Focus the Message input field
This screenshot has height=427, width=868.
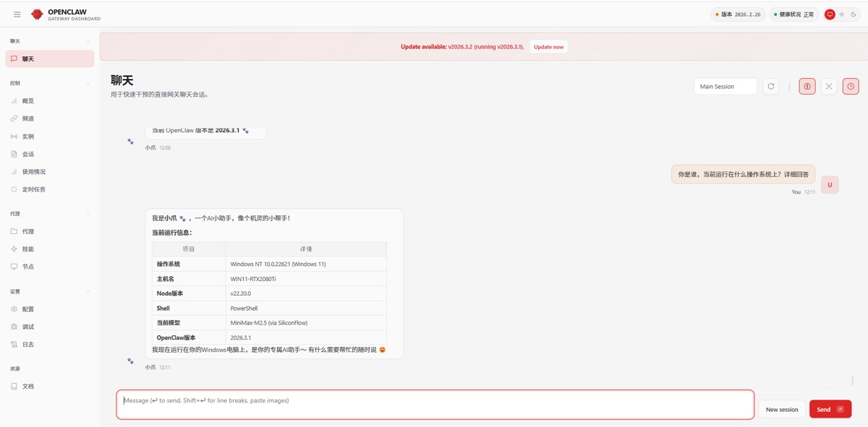click(435, 405)
